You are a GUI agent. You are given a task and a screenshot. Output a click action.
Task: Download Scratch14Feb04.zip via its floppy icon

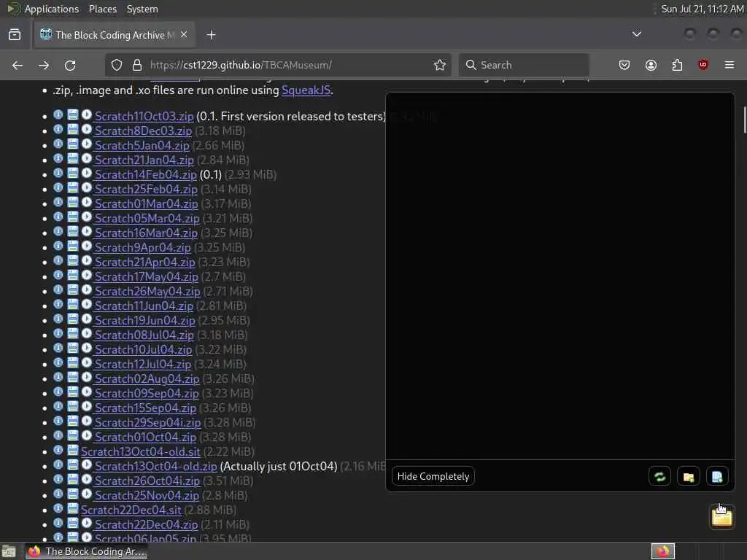pyautogui.click(x=72, y=174)
